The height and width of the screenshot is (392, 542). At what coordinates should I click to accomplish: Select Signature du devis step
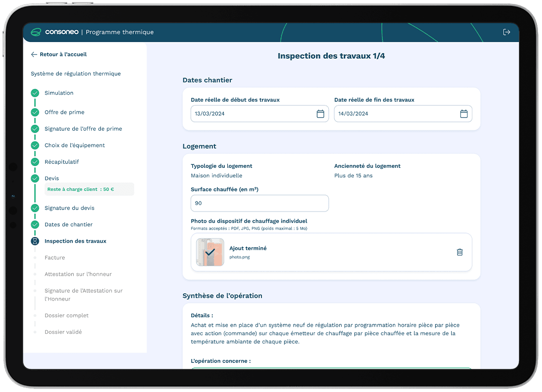(x=69, y=208)
